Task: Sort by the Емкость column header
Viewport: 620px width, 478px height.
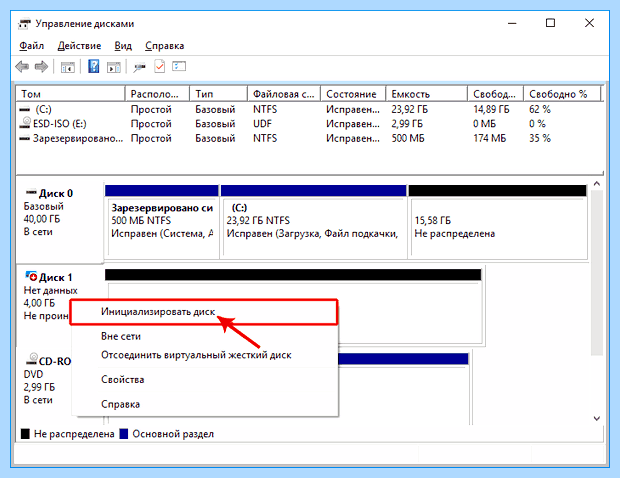Action: tap(427, 94)
